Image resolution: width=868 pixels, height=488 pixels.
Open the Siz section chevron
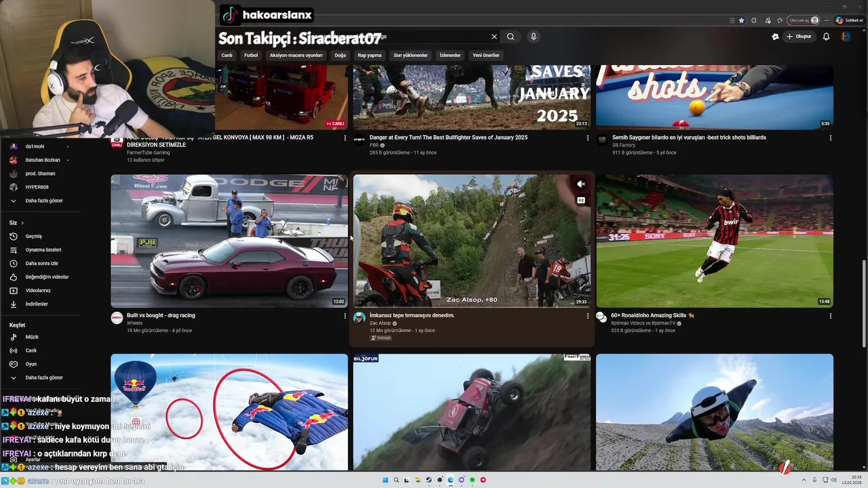(x=22, y=223)
